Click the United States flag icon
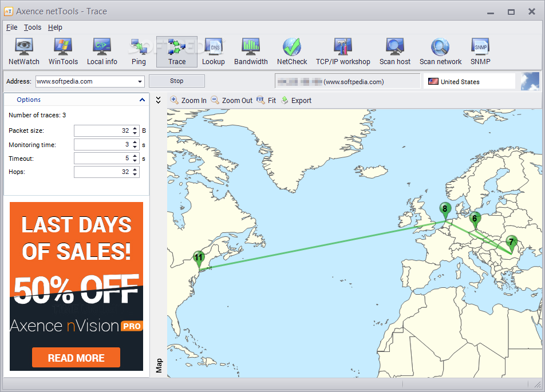 pyautogui.click(x=433, y=81)
